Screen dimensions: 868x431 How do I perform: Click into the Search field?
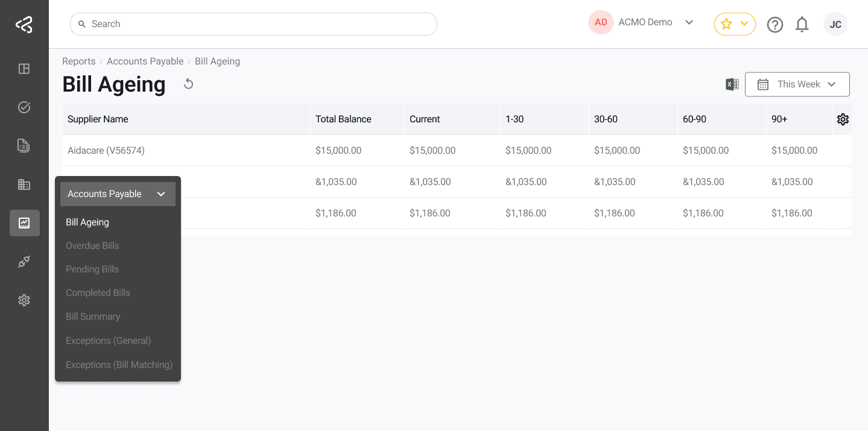[253, 24]
